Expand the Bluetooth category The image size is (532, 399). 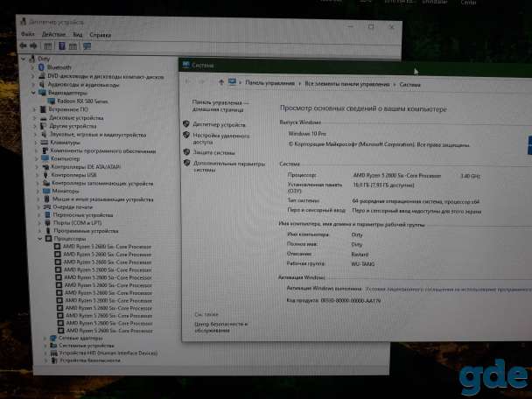click(x=32, y=67)
